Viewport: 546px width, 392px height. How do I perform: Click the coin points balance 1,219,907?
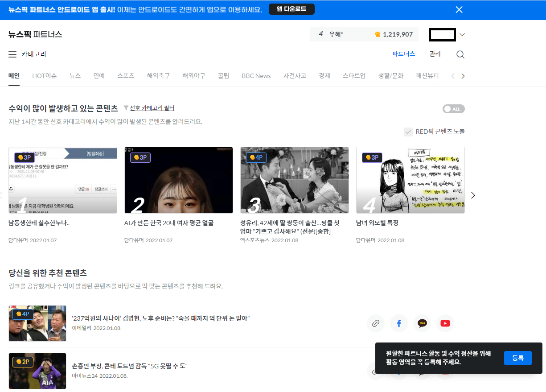point(394,34)
